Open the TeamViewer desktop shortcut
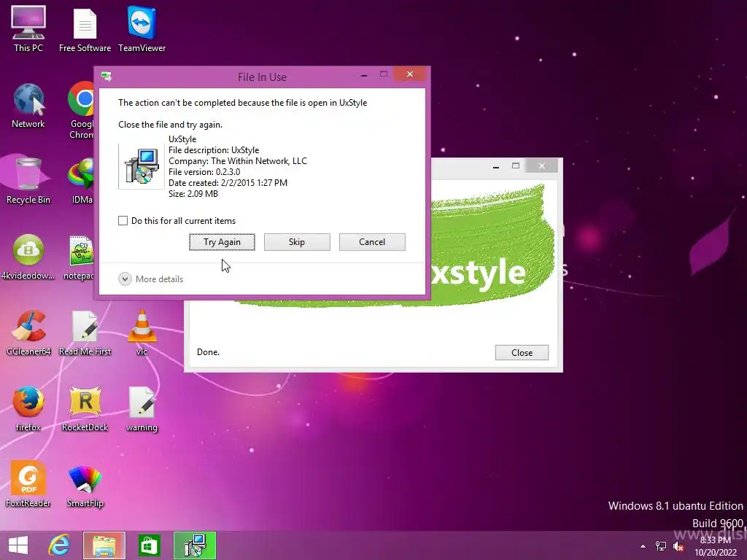 point(142,28)
